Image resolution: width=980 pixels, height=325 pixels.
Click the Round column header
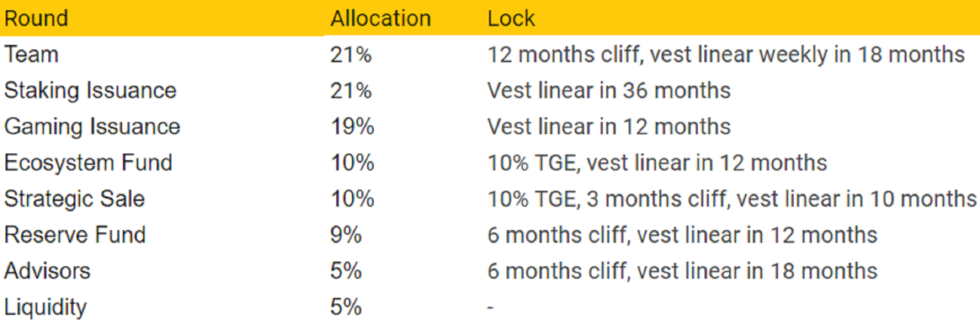(35, 18)
